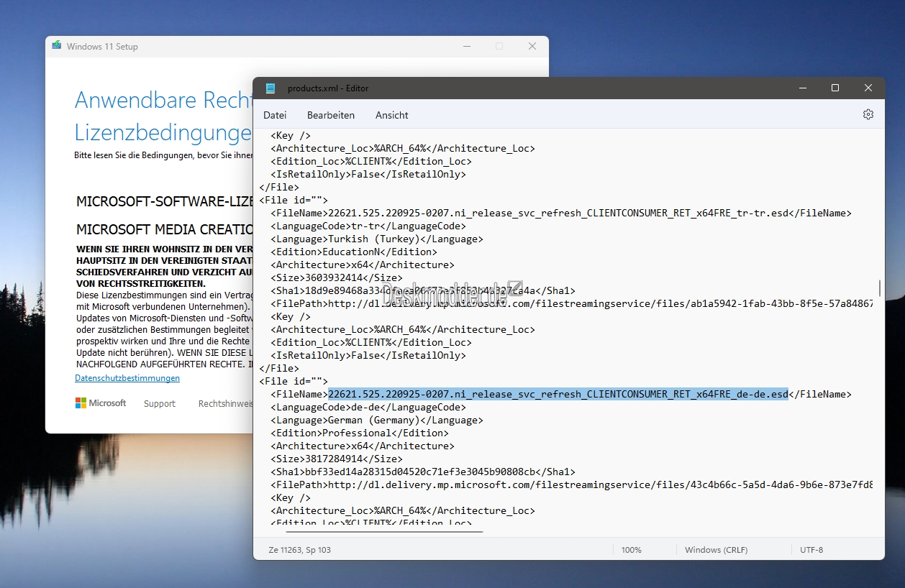Click the highlighted de-de.esd FileName text

click(x=558, y=394)
